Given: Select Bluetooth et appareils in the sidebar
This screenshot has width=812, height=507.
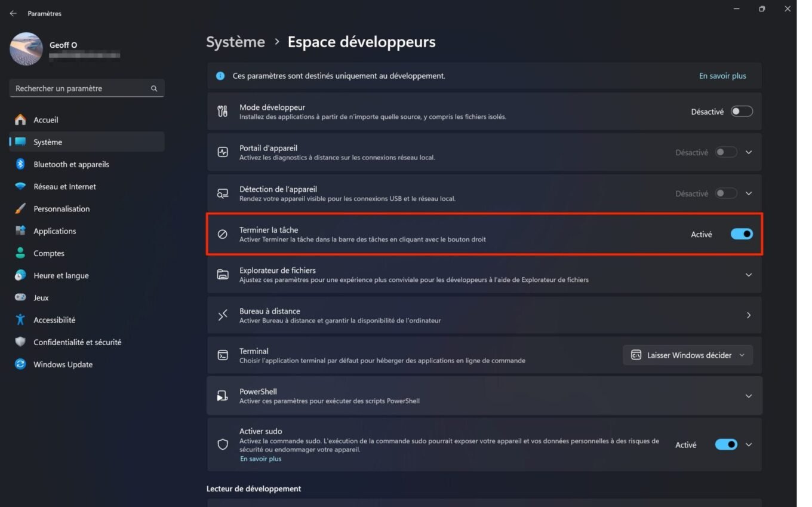Looking at the screenshot, I should click(x=87, y=164).
